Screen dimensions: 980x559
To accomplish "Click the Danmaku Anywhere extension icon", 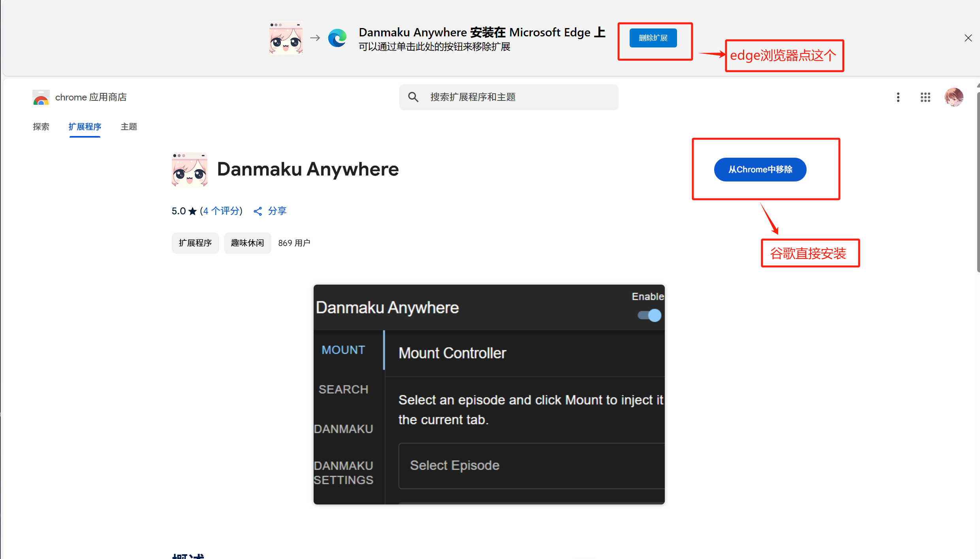I will point(190,170).
